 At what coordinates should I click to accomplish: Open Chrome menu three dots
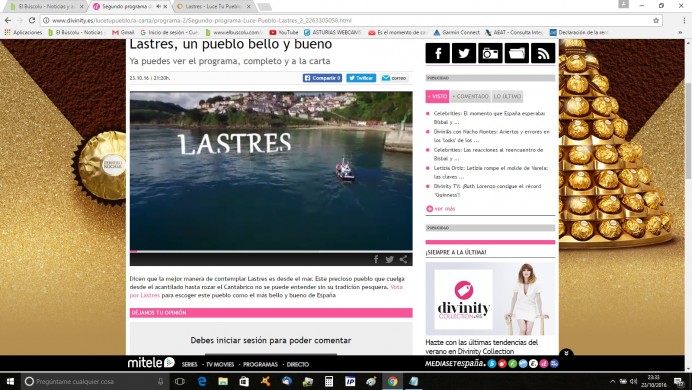click(684, 20)
